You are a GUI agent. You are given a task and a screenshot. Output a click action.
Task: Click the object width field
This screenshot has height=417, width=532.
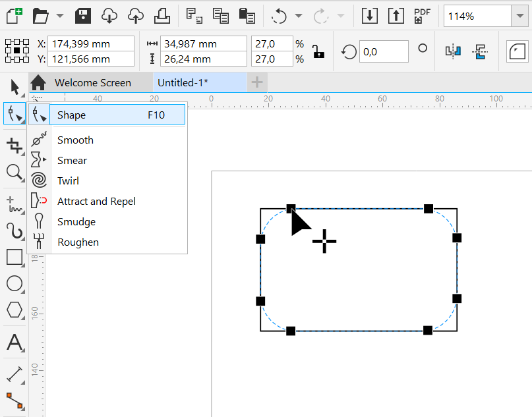(x=204, y=43)
